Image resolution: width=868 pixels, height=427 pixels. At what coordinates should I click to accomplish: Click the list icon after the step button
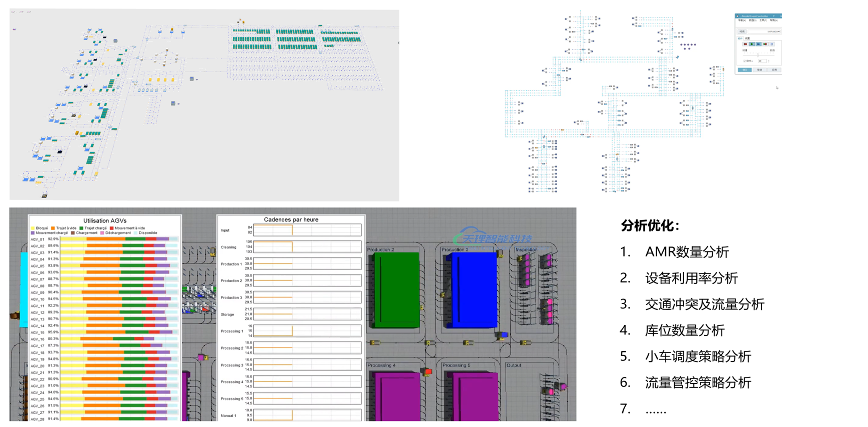(772, 44)
